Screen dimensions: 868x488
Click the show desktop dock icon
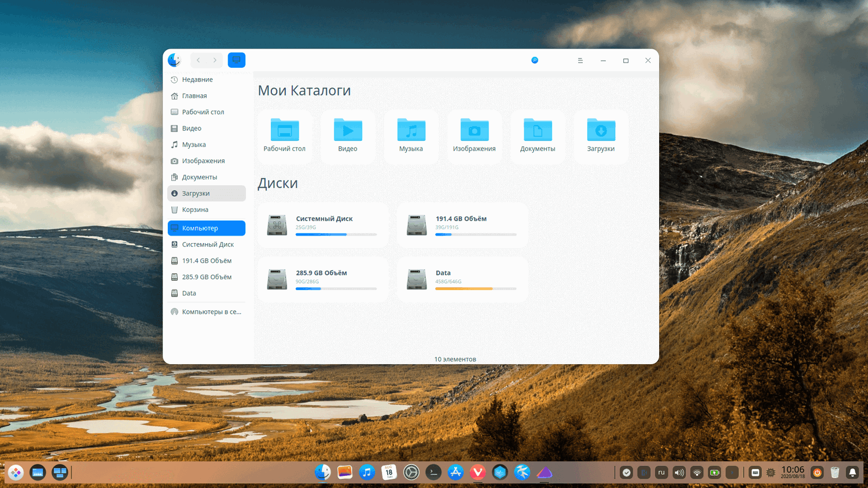pyautogui.click(x=38, y=473)
